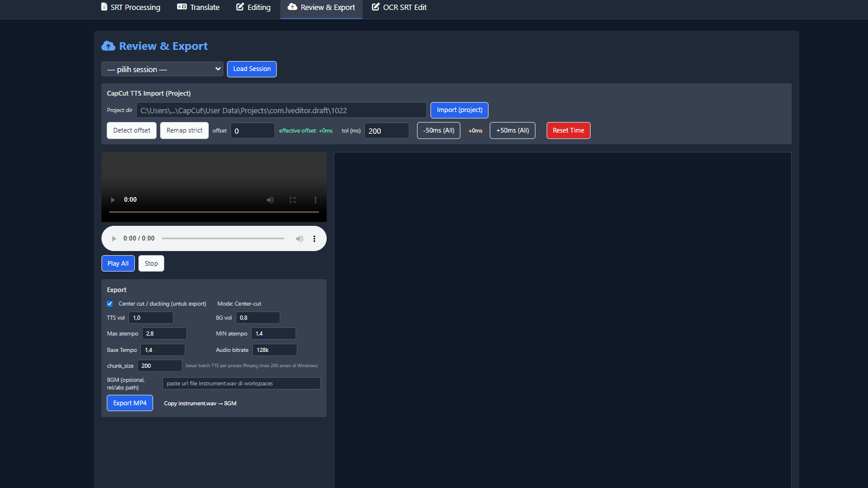Focus the BG vol field
Screen dimensions: 868x488
(257, 318)
